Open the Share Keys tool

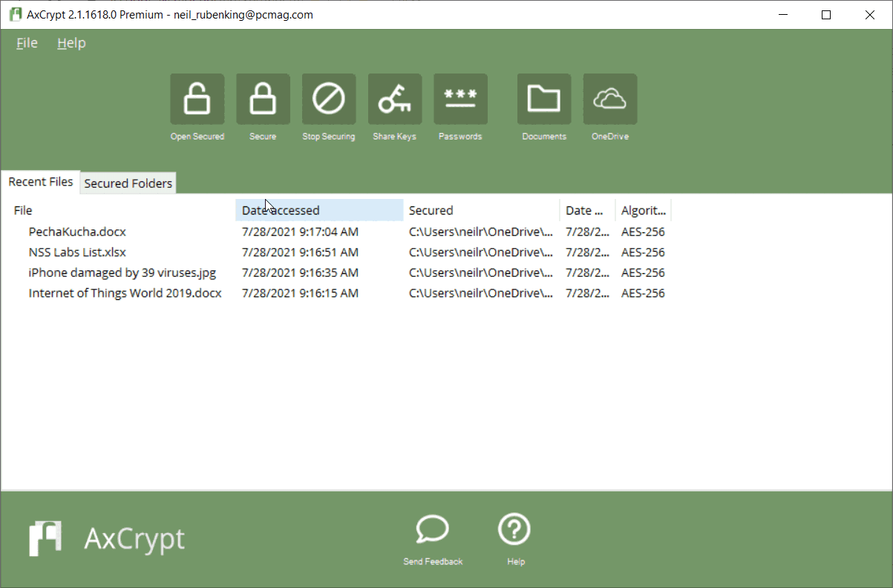394,99
